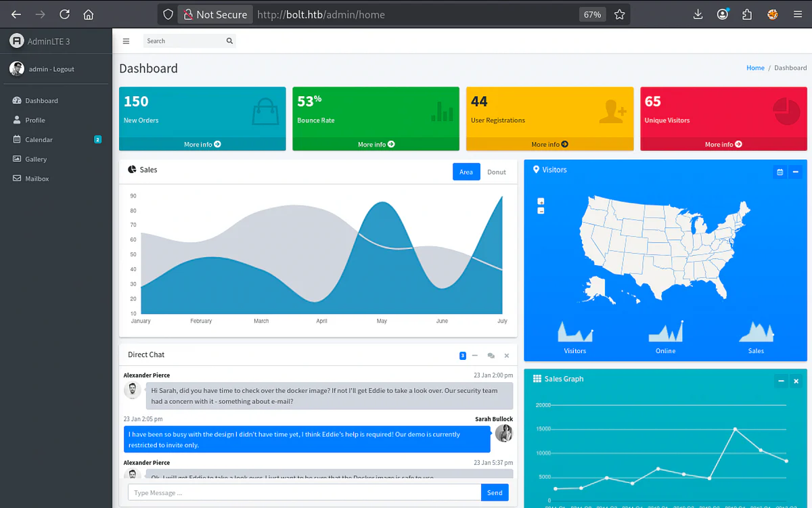Click the Home breadcrumb link
This screenshot has width=812, height=508.
(755, 68)
